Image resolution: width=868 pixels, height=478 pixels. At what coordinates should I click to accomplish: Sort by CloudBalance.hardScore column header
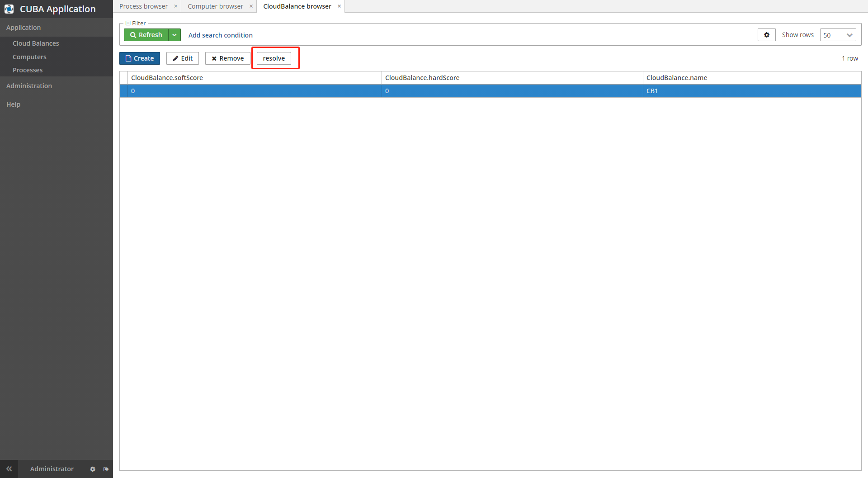[x=512, y=78]
